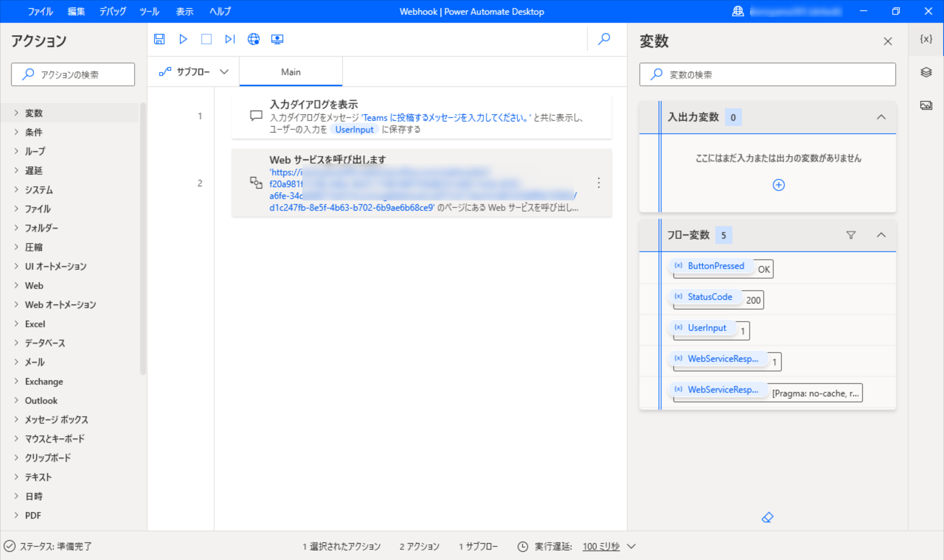Add new input/output variable plus button
Image resolution: width=944 pixels, height=560 pixels.
point(778,185)
